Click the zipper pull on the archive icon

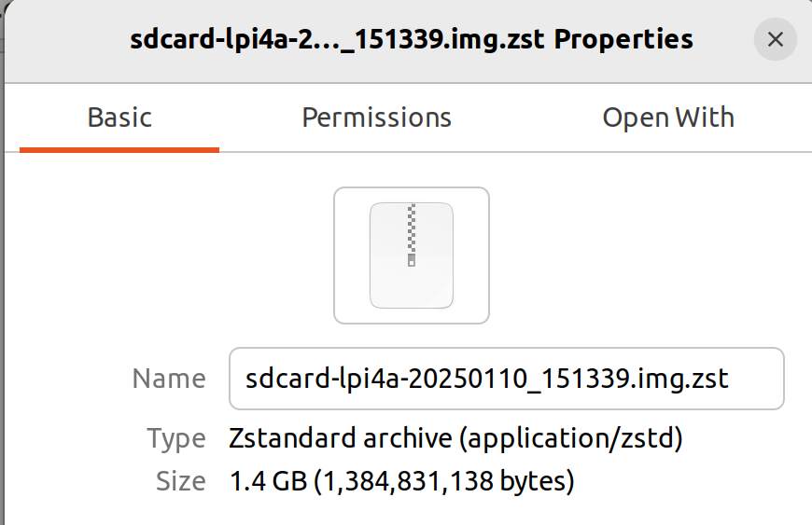(x=412, y=260)
